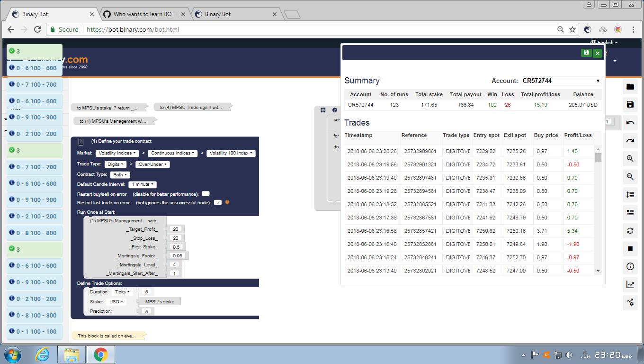644x364 pixels.
Task: Click the 0 - 1 100 - 100 notification
Action: coord(35,332)
